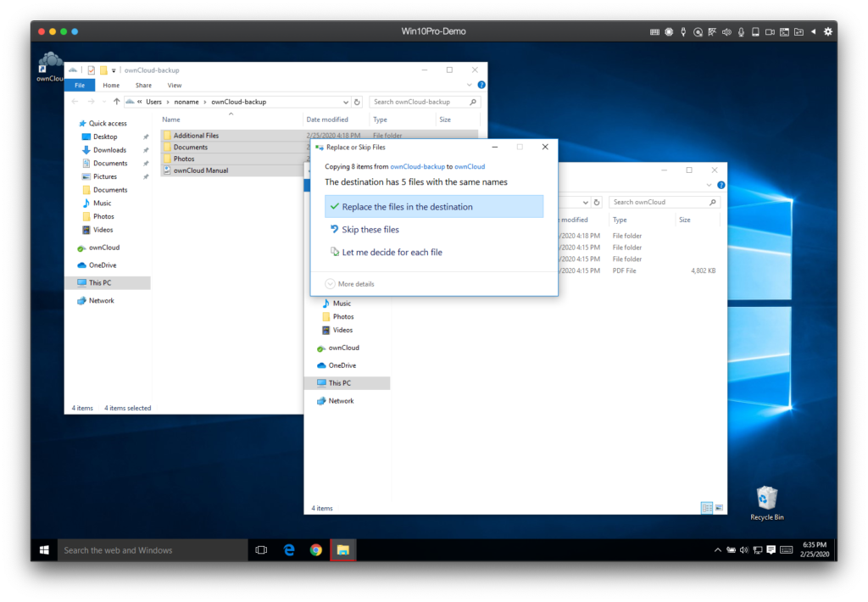
Task: Click the Search ownCloud-backup field
Action: pyautogui.click(x=425, y=102)
